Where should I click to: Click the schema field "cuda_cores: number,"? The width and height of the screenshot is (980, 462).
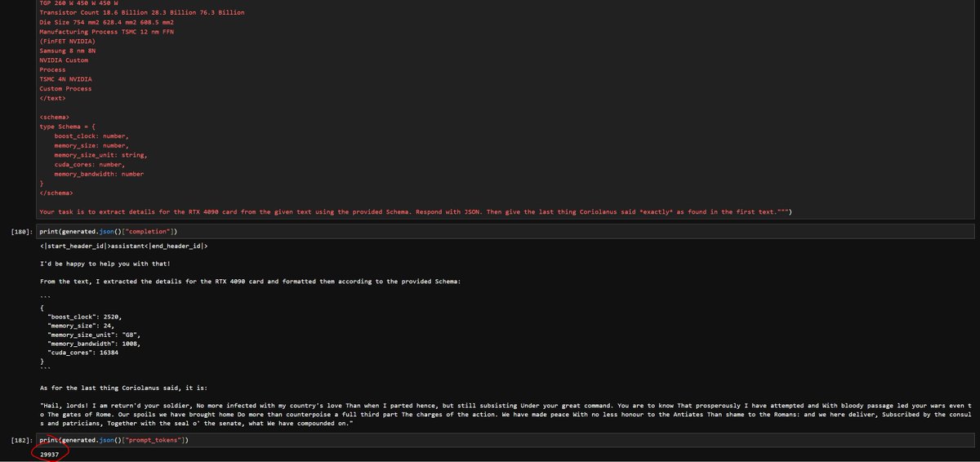click(90, 164)
